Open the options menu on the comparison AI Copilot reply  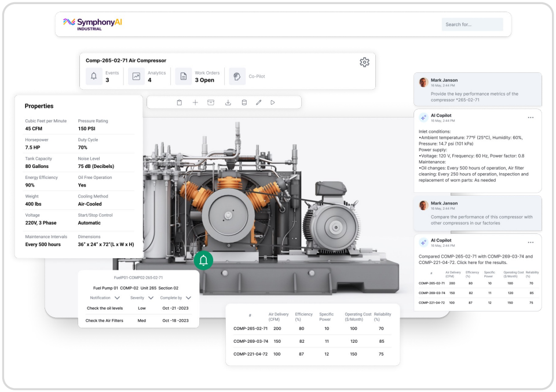coord(531,242)
